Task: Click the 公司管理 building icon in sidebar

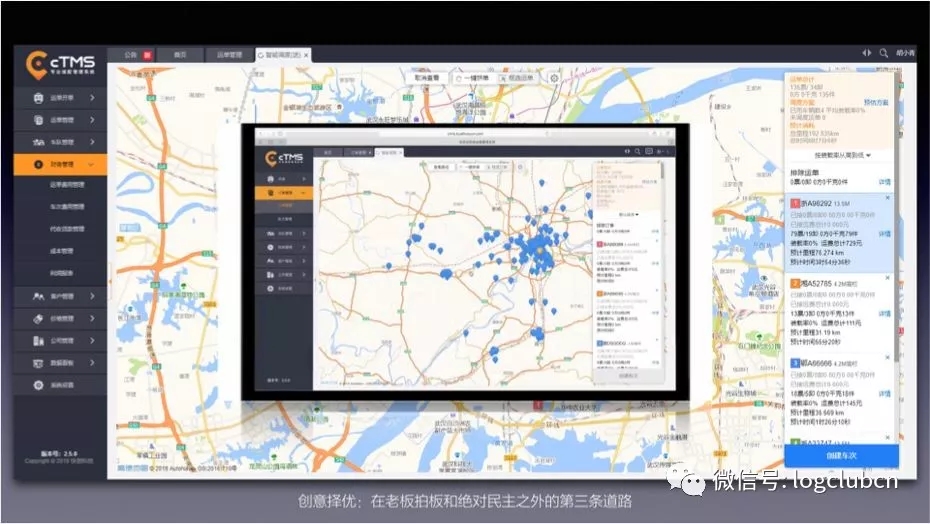Action: click(38, 341)
